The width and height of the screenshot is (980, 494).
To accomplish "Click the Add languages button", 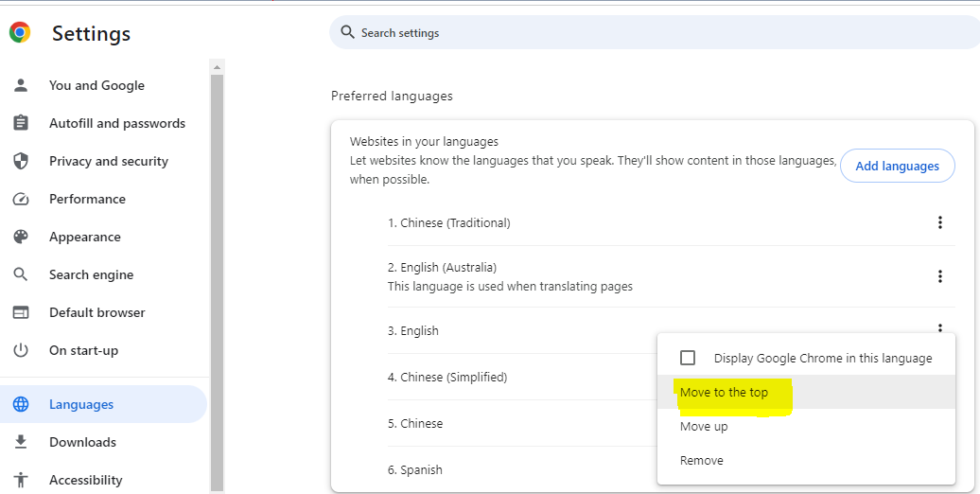I will coord(897,166).
